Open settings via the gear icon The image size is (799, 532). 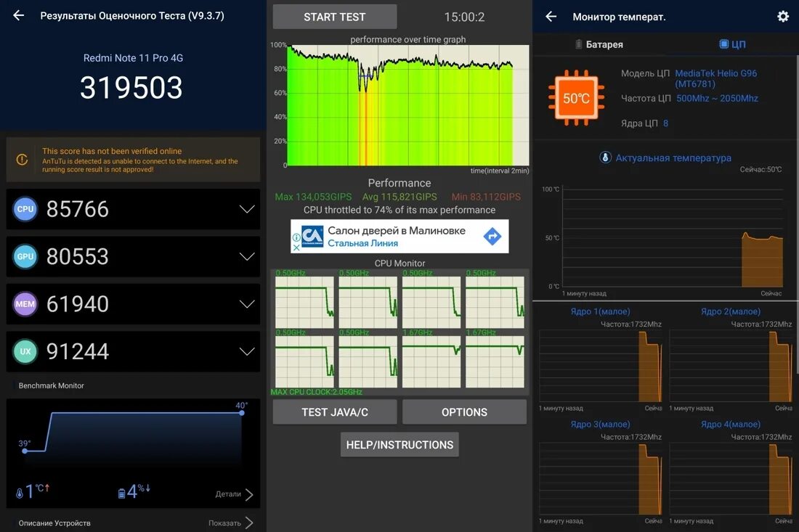(x=783, y=16)
